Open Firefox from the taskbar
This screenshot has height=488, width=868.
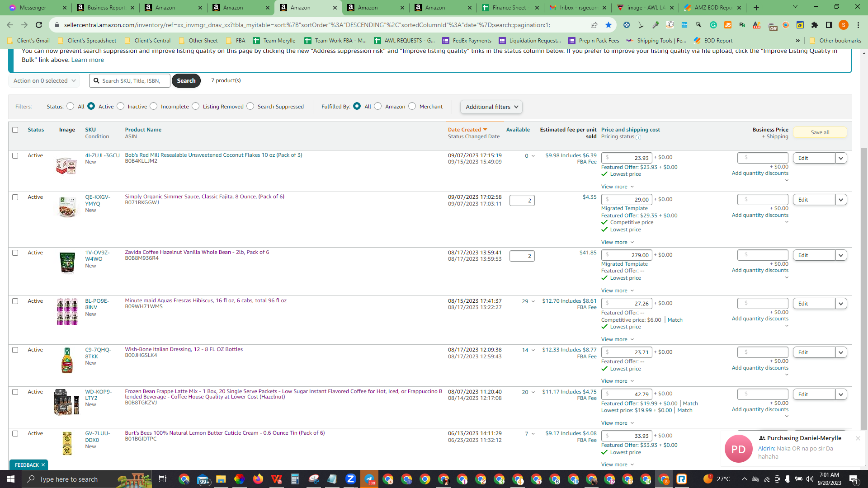(x=258, y=479)
